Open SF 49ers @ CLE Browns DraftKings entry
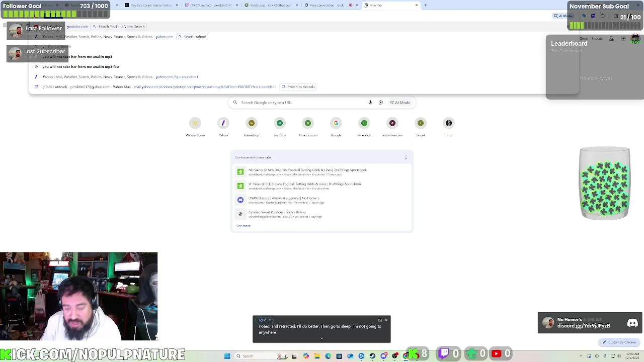 pyautogui.click(x=322, y=186)
